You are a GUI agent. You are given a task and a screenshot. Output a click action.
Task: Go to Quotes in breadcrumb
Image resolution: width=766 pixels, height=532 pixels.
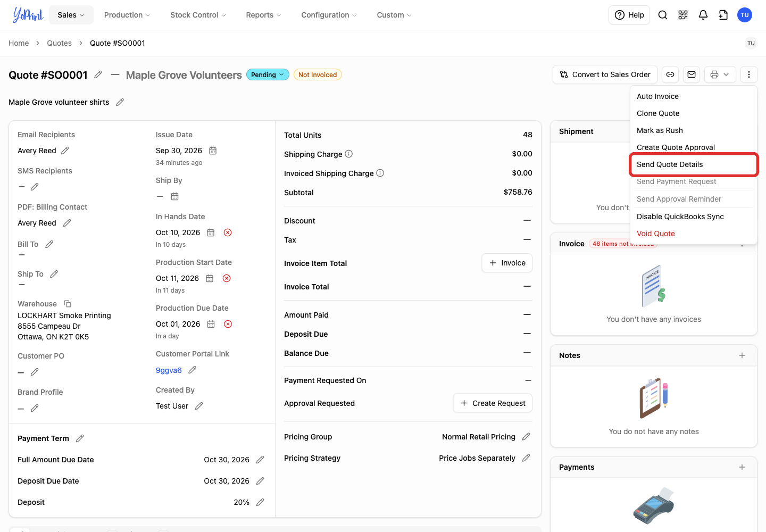[59, 43]
